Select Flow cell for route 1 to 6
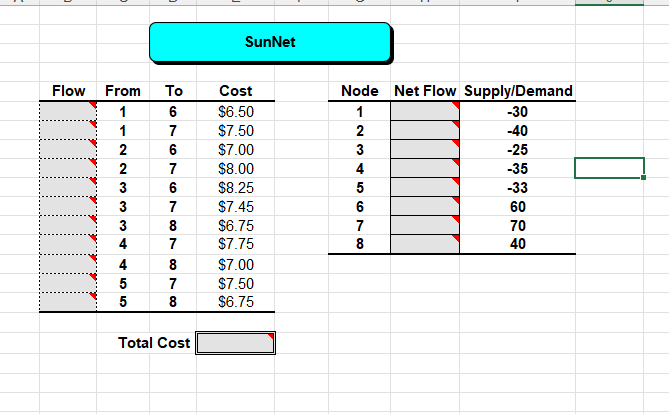669x414 pixels. 68,111
